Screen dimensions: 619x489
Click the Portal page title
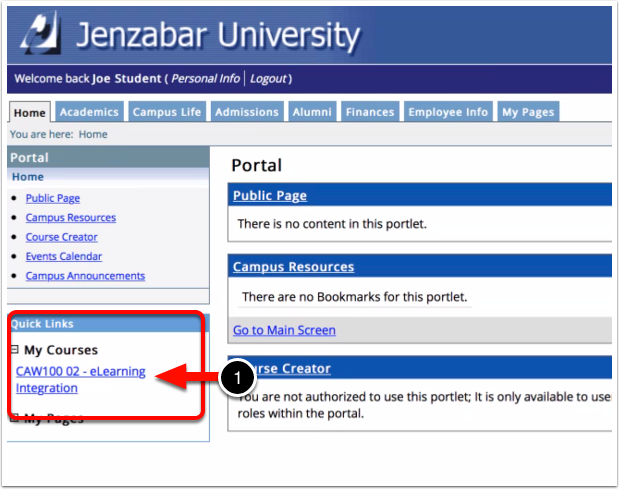[x=257, y=165]
